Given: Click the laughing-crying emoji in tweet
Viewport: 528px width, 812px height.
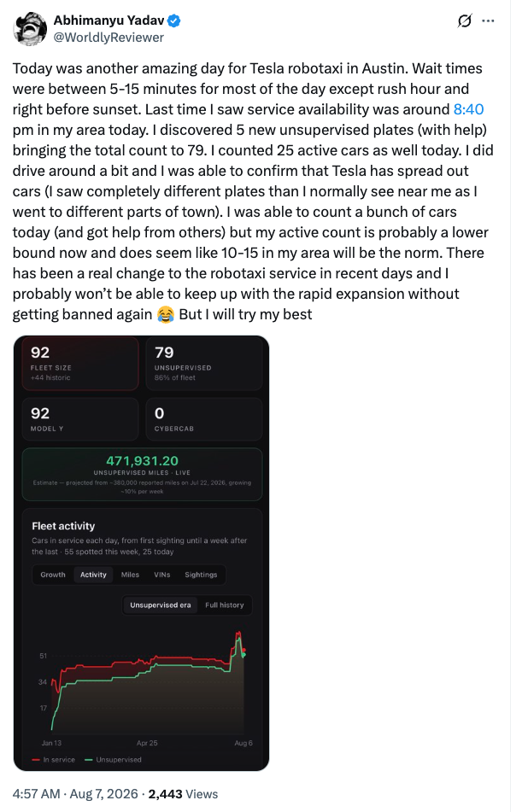Looking at the screenshot, I should click(165, 315).
